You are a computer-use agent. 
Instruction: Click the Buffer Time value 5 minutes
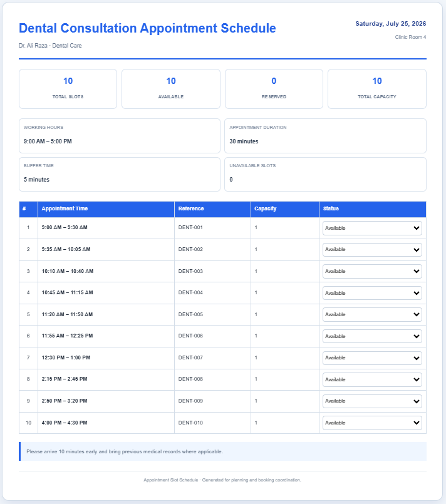click(x=36, y=180)
